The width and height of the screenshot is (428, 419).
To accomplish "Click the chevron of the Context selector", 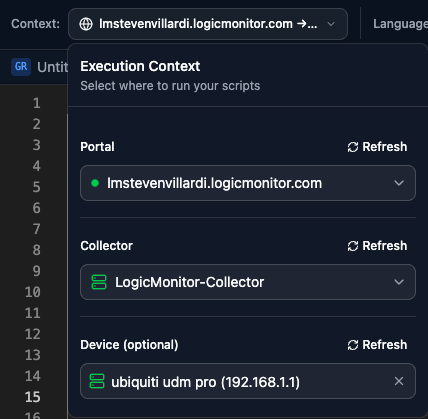I will tap(331, 24).
